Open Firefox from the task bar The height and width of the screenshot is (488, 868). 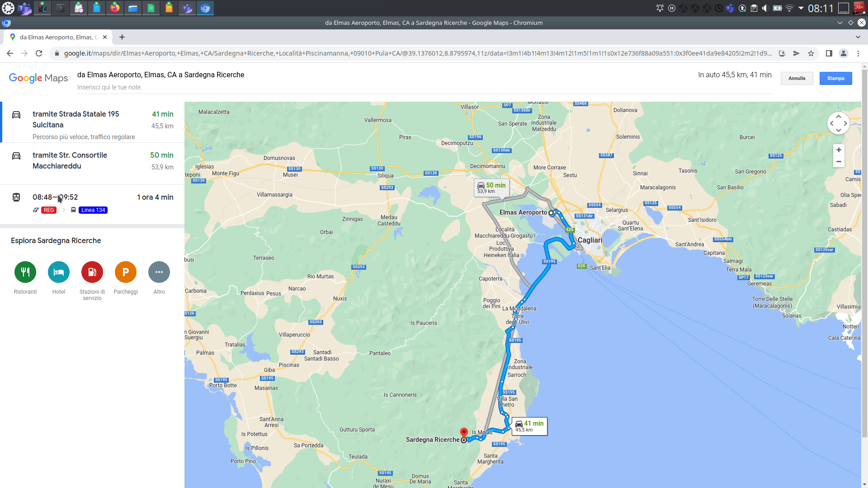[x=115, y=8]
